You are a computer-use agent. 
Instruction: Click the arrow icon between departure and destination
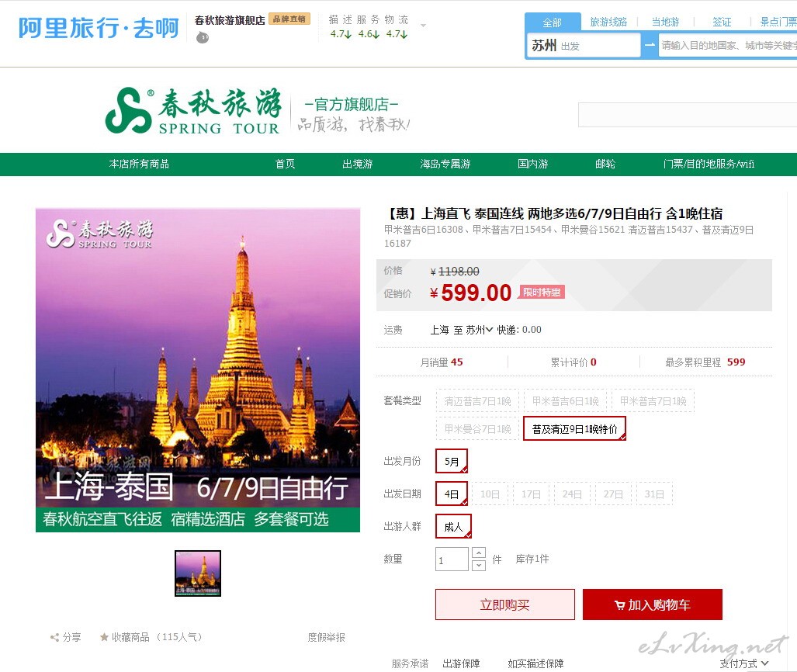tap(650, 46)
